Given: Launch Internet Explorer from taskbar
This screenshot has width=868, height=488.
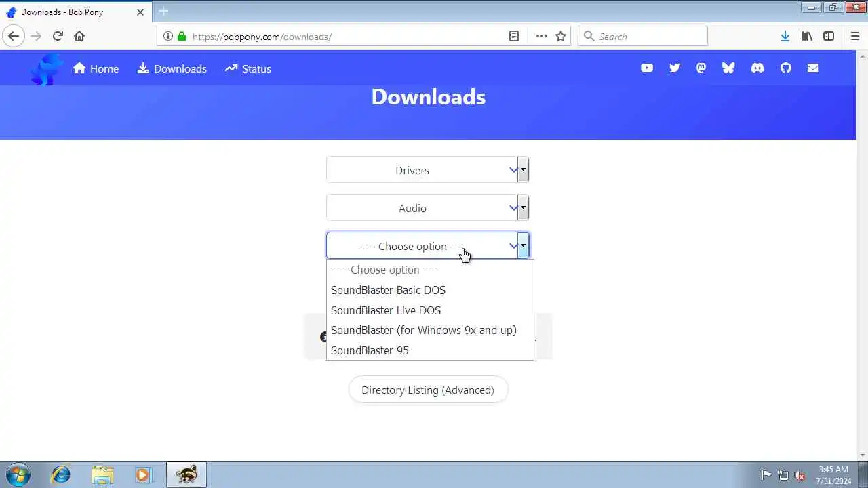Looking at the screenshot, I should click(x=61, y=474).
